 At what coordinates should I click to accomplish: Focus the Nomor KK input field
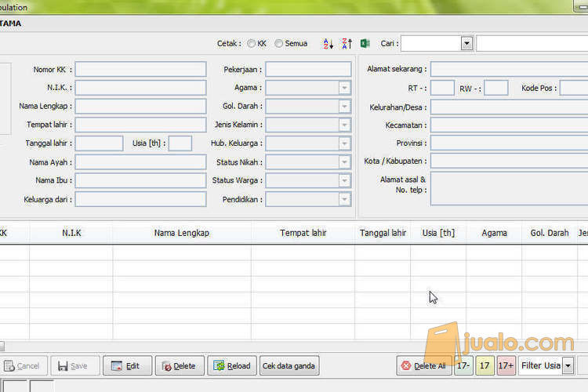(x=140, y=70)
